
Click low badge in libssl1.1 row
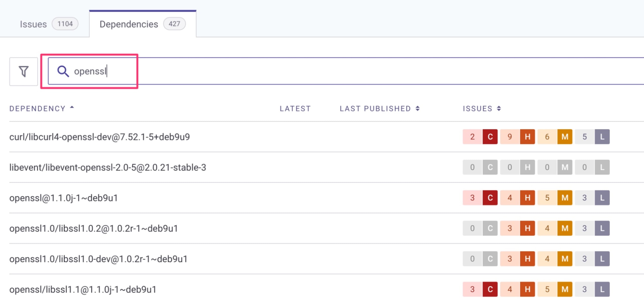[602, 289]
